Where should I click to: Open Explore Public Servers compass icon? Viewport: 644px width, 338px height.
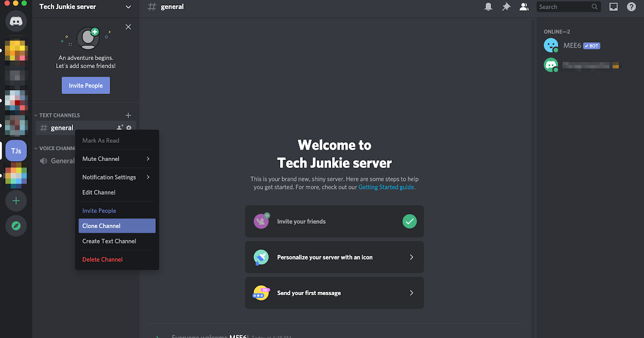(x=16, y=226)
